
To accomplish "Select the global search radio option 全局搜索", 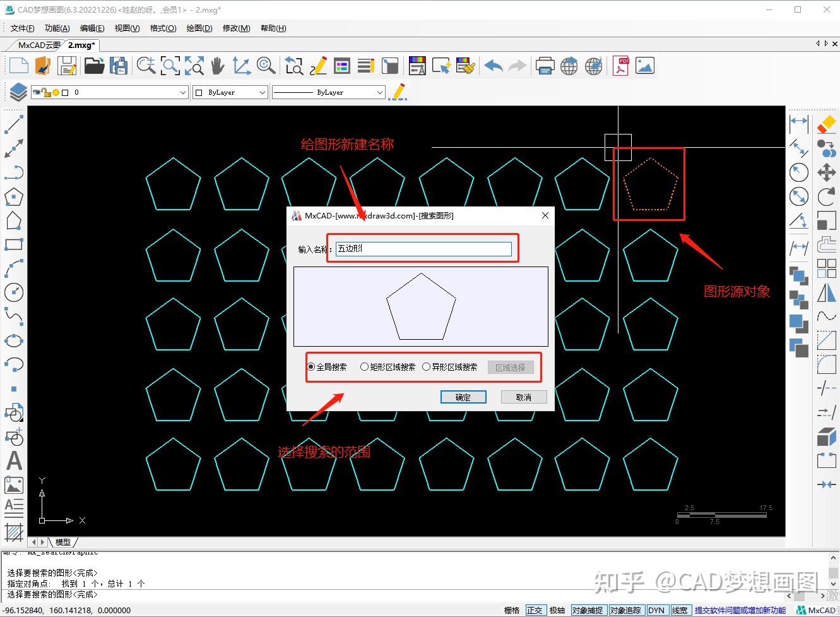I will (327, 367).
